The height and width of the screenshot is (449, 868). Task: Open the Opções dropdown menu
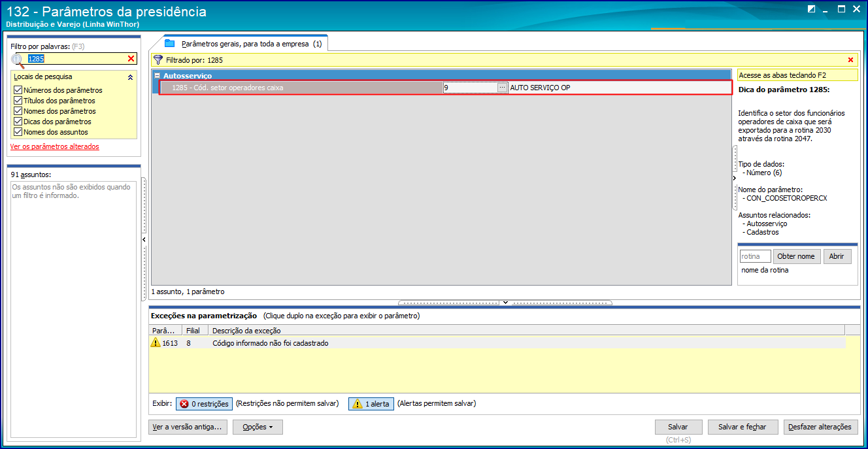point(258,427)
